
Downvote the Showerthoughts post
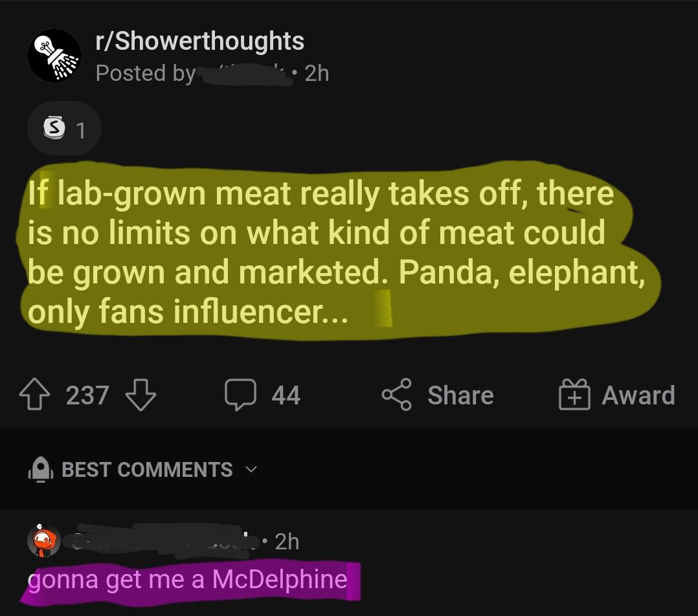140,395
